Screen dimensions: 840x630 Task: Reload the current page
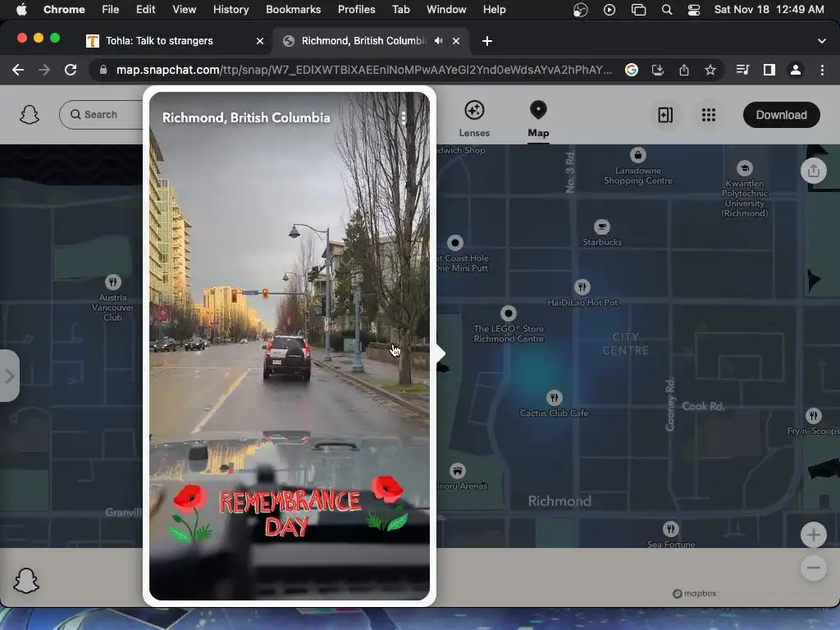71,70
